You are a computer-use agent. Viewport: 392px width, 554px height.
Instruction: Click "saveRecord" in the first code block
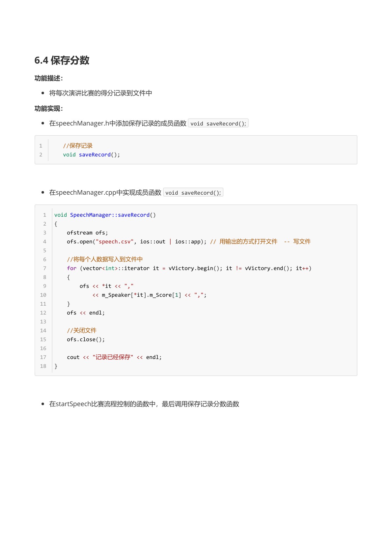pyautogui.click(x=95, y=155)
